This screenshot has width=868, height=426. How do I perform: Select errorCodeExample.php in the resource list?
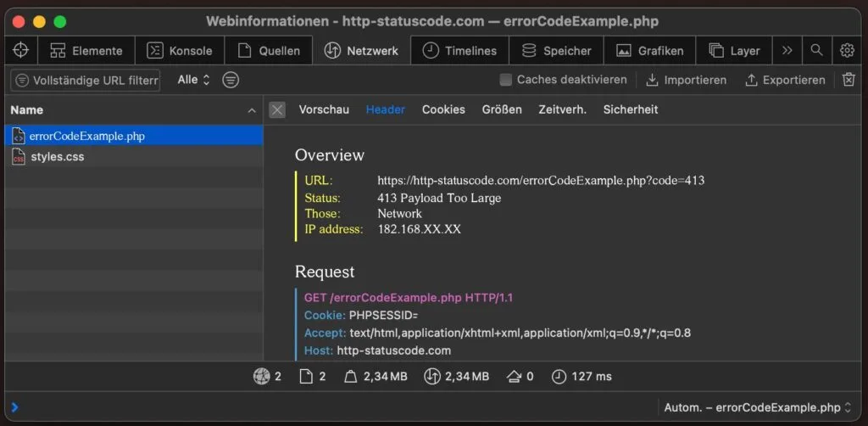pyautogui.click(x=86, y=136)
